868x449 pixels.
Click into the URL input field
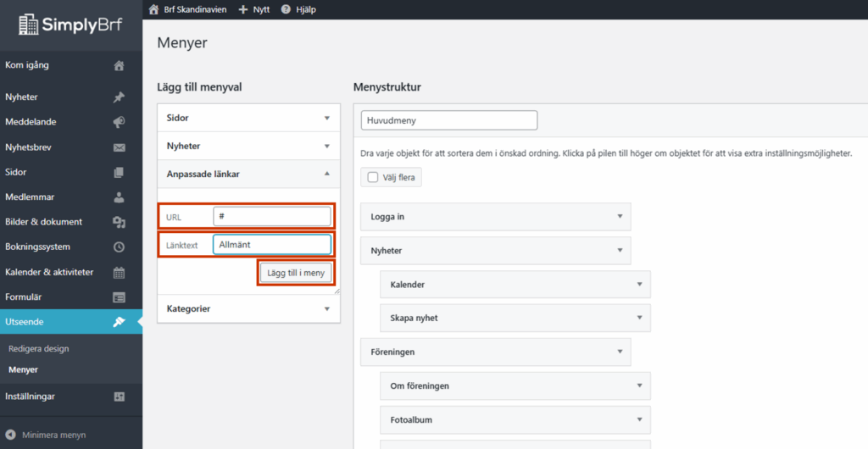tap(271, 217)
